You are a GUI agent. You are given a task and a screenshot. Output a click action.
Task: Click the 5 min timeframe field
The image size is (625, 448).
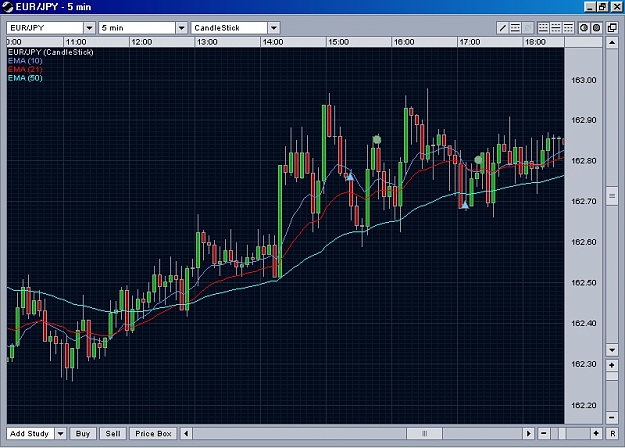point(137,28)
